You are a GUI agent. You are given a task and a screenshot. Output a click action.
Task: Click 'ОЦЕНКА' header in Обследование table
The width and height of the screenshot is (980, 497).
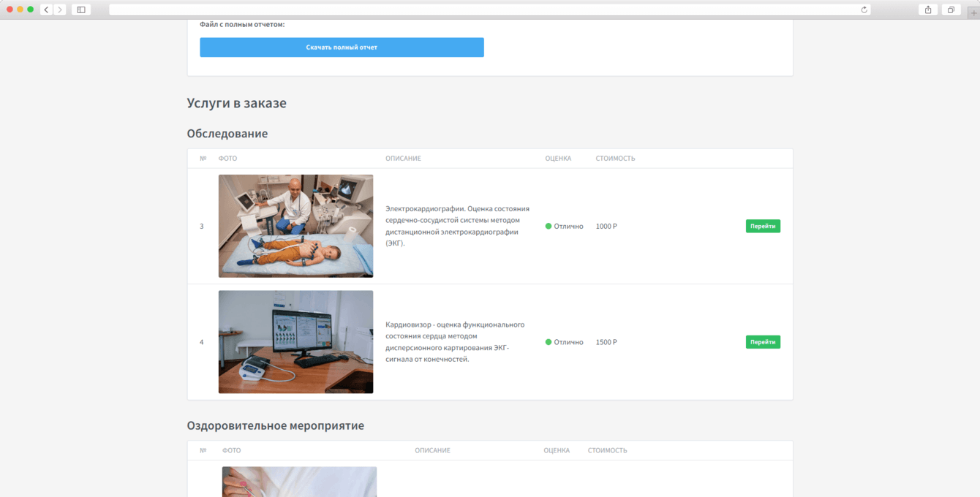(x=558, y=159)
